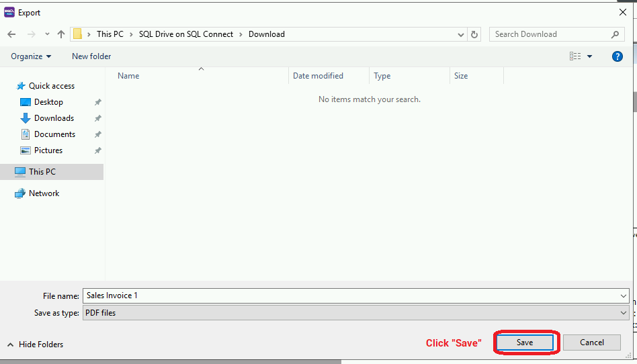The image size is (637, 364).
Task: Expand the address bar history dropdown
Action: (x=461, y=34)
